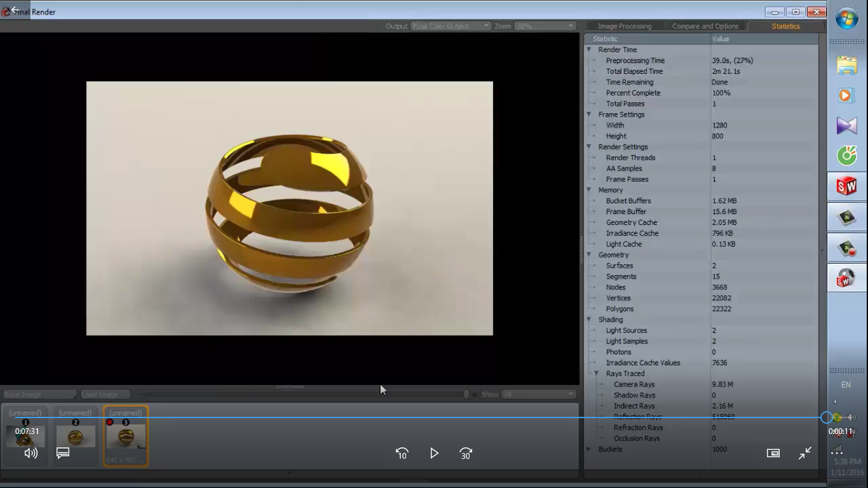
Task: Exit full screen with the arrows icon
Action: [805, 453]
